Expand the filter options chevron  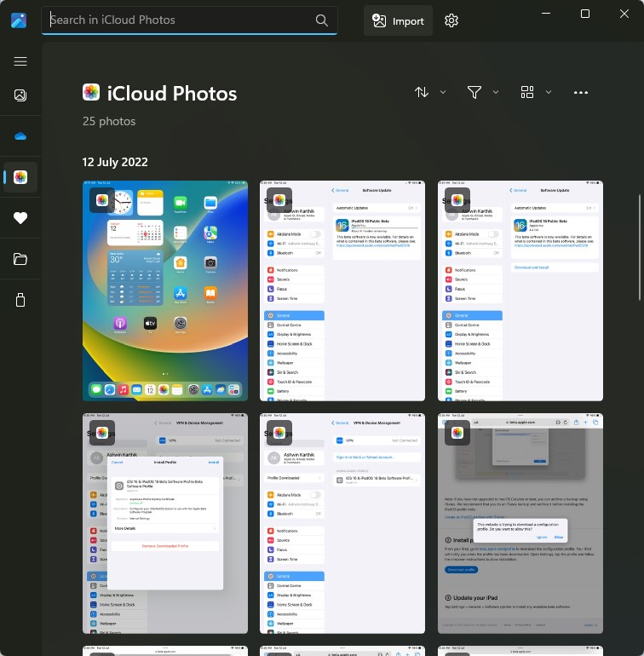[x=496, y=92]
